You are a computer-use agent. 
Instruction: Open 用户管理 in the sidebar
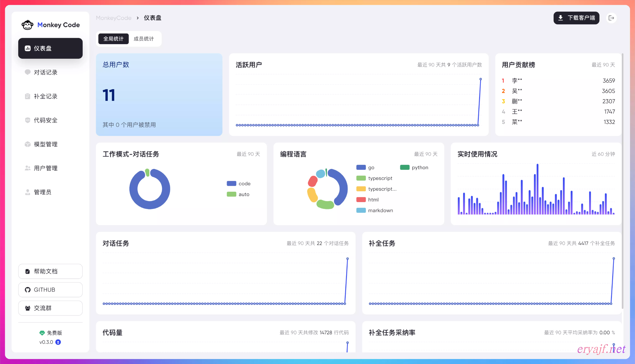50,168
